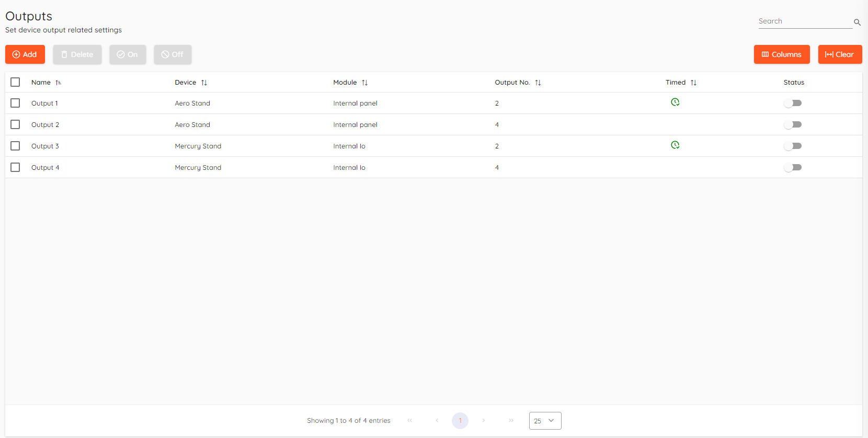Click 'Internal panel' in Output 2 row

point(355,125)
